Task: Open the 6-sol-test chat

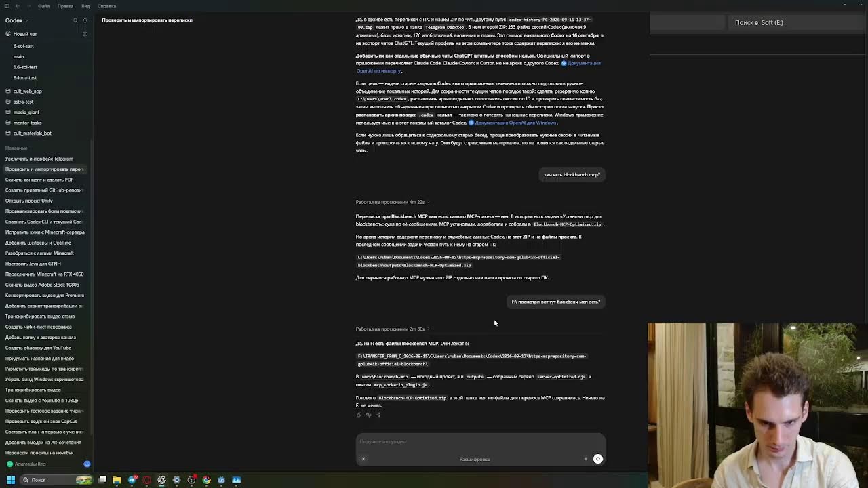Action: click(x=24, y=46)
